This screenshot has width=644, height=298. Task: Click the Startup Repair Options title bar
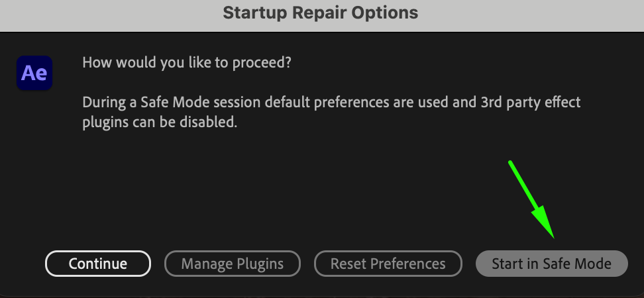pos(321,15)
